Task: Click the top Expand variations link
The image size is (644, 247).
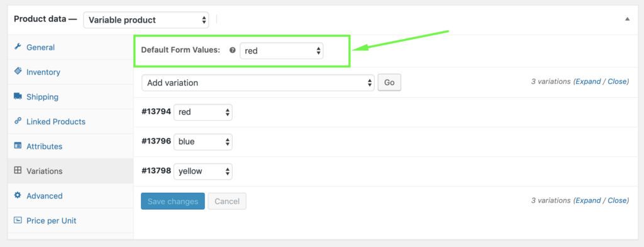Action: pos(588,81)
